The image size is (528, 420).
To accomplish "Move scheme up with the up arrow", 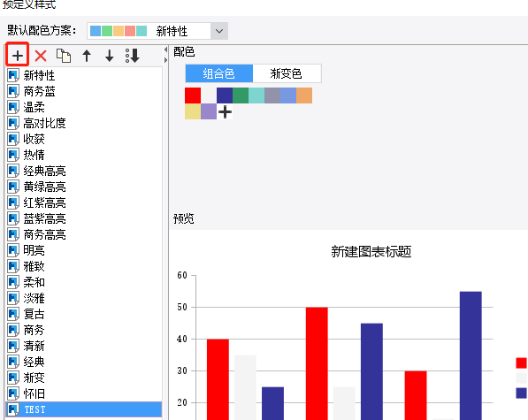I will tap(87, 56).
